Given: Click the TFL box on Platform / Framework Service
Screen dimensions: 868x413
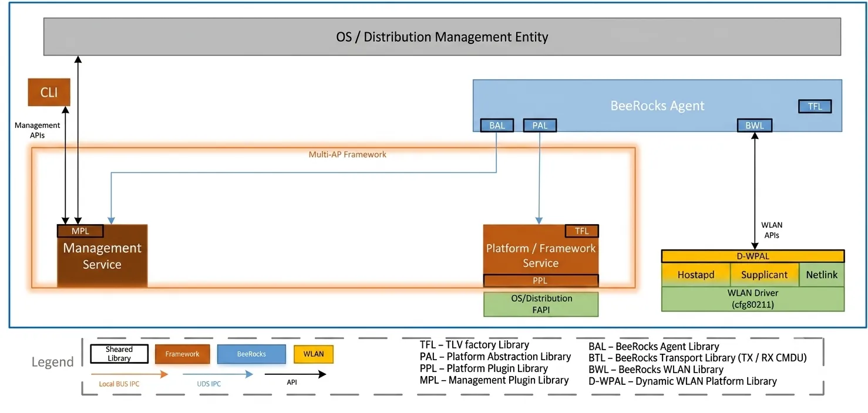Looking at the screenshot, I should click(x=581, y=231).
